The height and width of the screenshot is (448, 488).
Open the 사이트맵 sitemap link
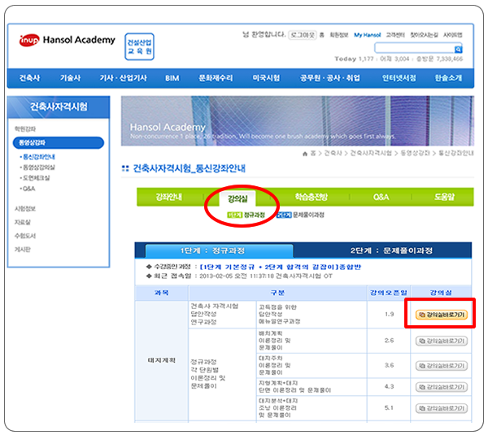point(453,35)
